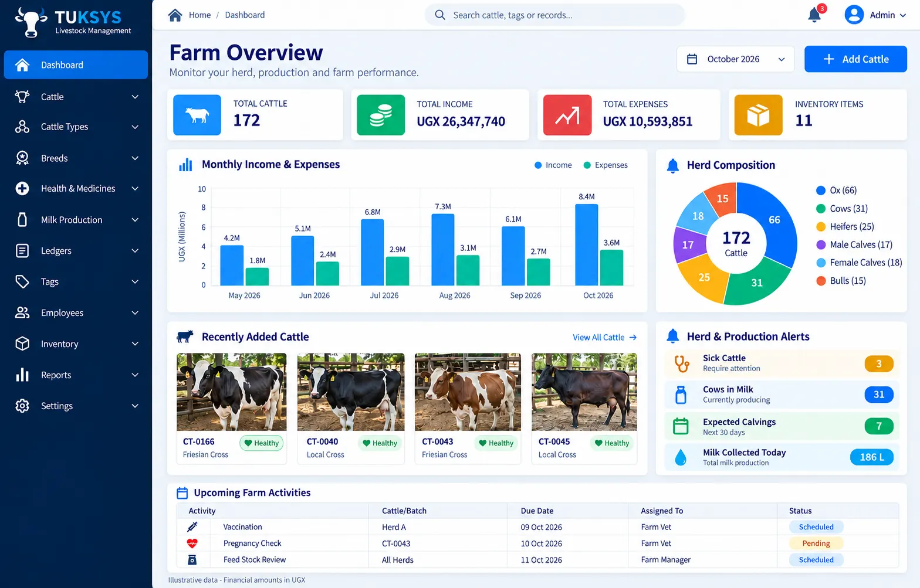Click the scale icon in Feed Stock Review row
This screenshot has width=920, height=588.
pos(192,560)
